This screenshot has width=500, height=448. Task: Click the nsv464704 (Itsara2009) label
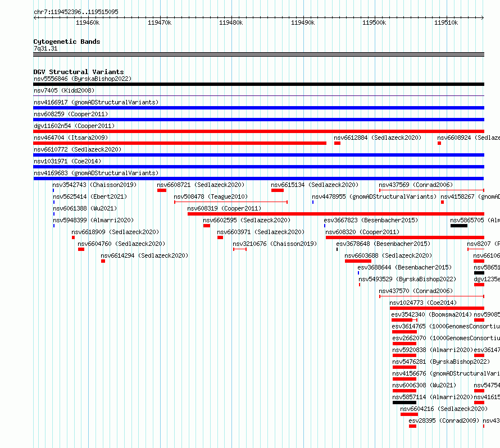pyautogui.click(x=71, y=138)
